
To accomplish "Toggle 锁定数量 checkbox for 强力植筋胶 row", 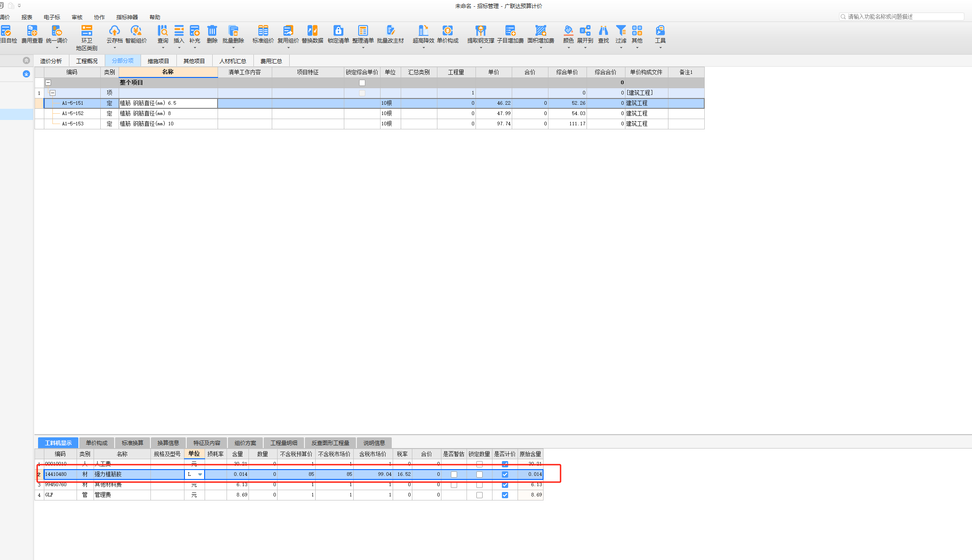I will [x=480, y=475].
